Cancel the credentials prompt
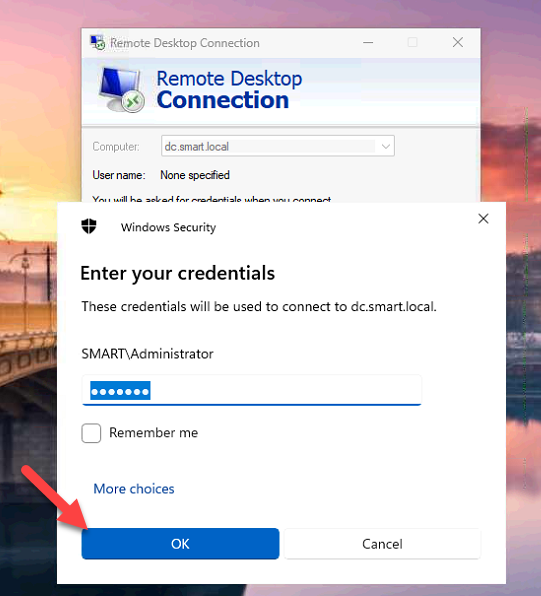The height and width of the screenshot is (596, 541). (x=382, y=544)
